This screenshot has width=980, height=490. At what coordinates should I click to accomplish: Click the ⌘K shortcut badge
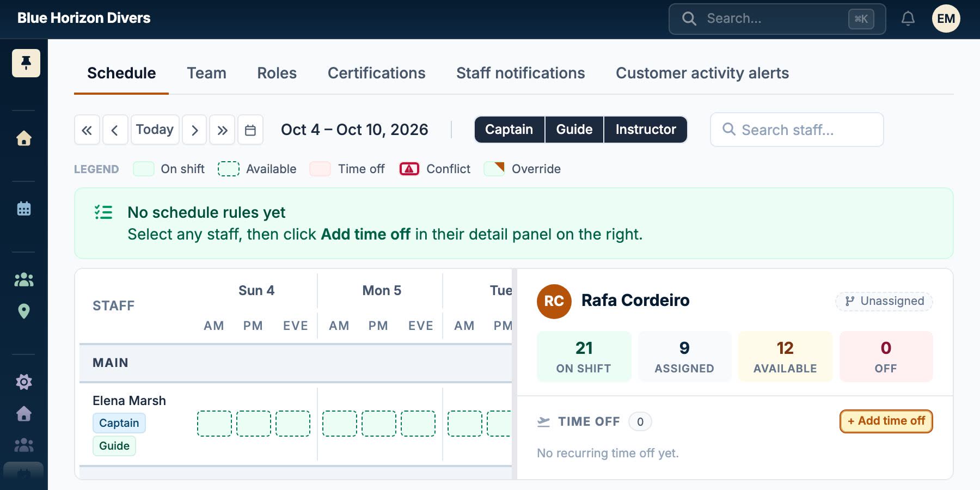pos(861,19)
